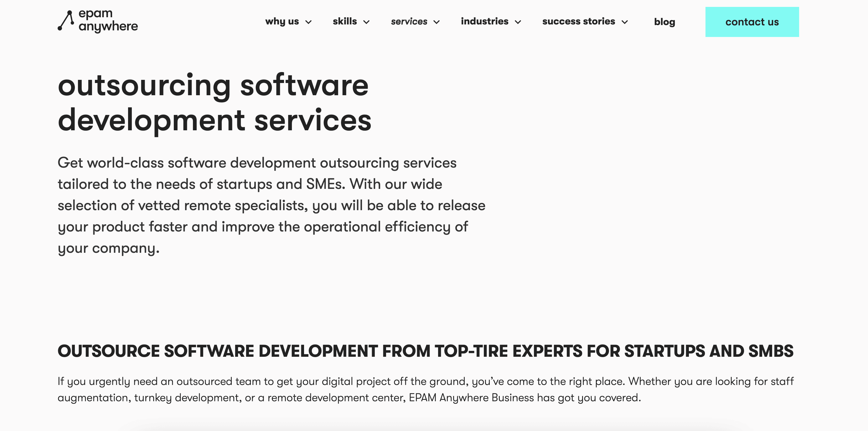Click the 'If you urgently need an outsourced team' paragraph

[x=426, y=390]
